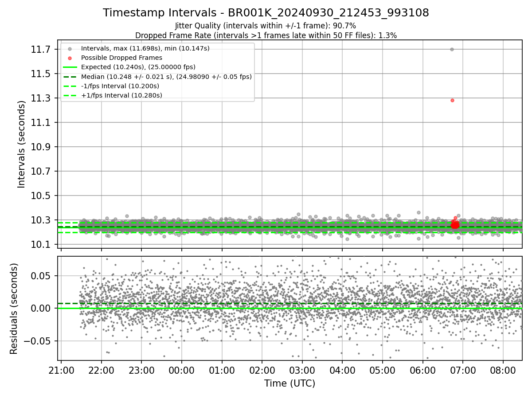Image resolution: width=532 pixels, height=399 pixels.
Task: Click residuals tick label '−0.05'
Action: tap(38, 341)
